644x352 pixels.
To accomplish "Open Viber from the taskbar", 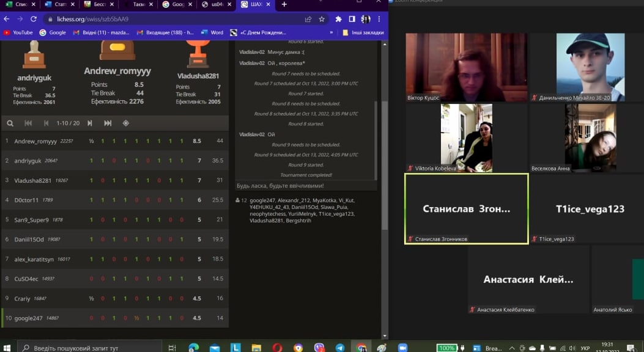I will click(x=319, y=348).
